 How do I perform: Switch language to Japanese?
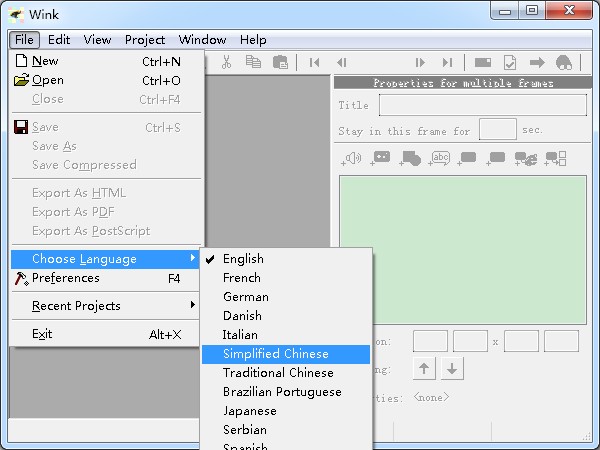click(x=249, y=411)
